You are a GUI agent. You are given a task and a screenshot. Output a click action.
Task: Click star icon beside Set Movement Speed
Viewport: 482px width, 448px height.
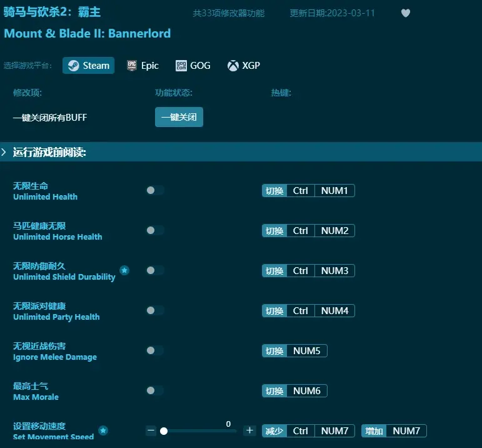(x=103, y=430)
